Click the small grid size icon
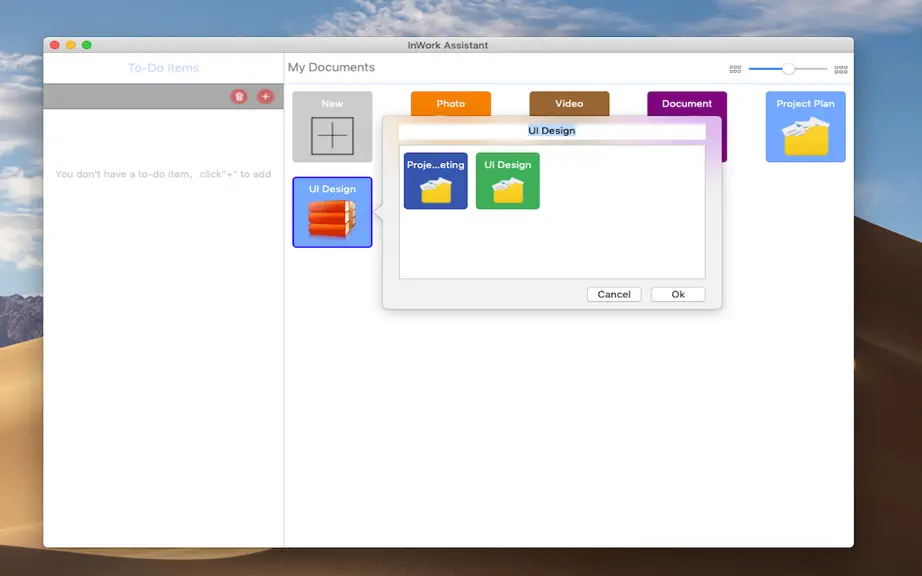 pos(735,69)
